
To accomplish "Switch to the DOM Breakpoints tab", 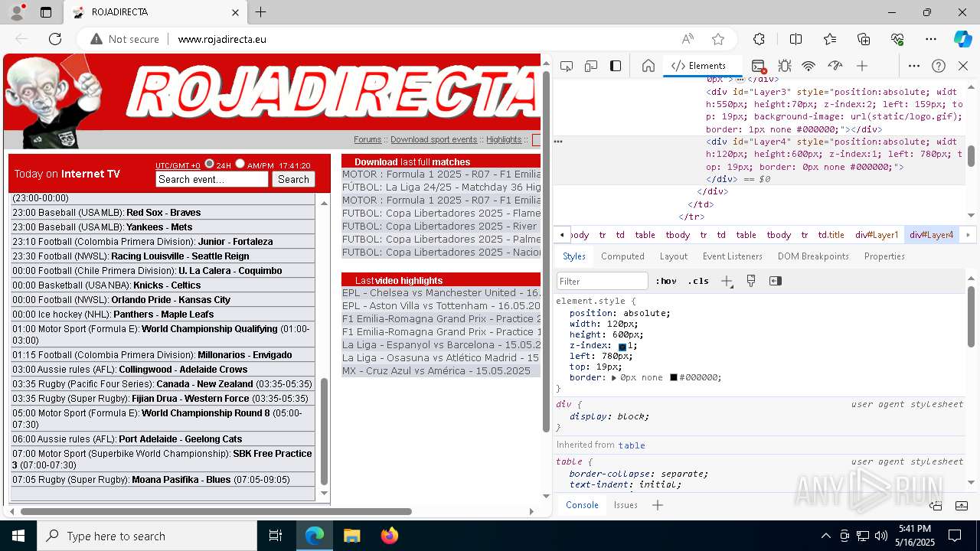I will (813, 256).
